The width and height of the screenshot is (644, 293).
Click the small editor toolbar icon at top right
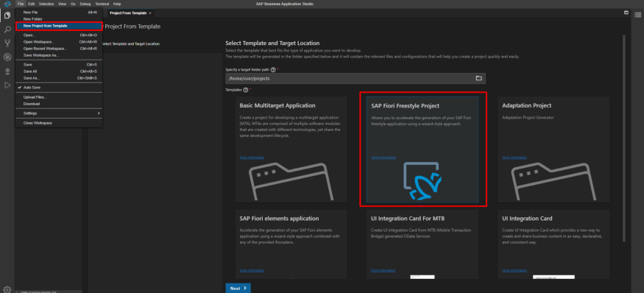point(626,13)
